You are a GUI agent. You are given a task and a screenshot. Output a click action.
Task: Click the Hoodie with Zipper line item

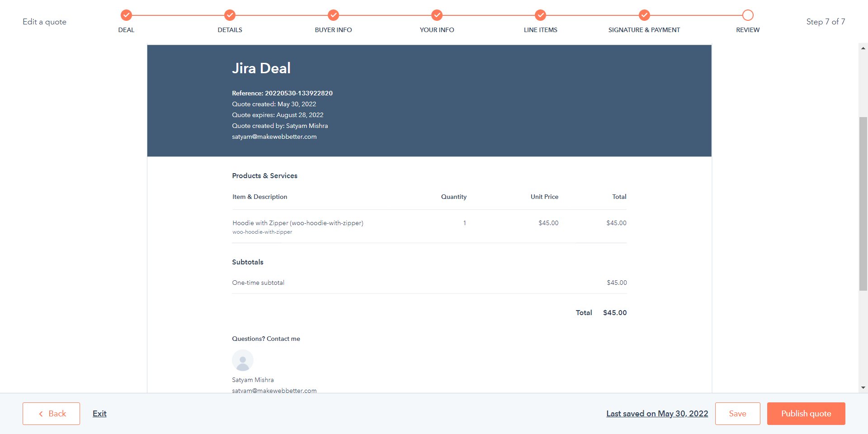[x=297, y=223]
